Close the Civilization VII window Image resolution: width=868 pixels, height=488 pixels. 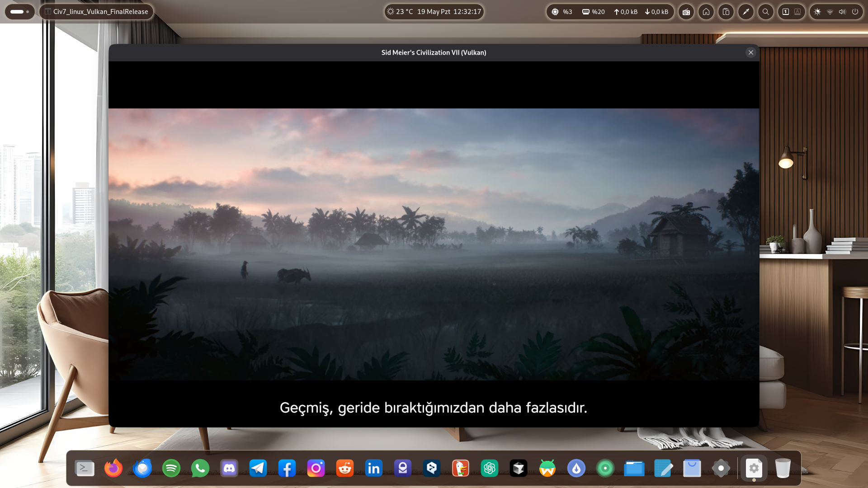[x=751, y=52]
